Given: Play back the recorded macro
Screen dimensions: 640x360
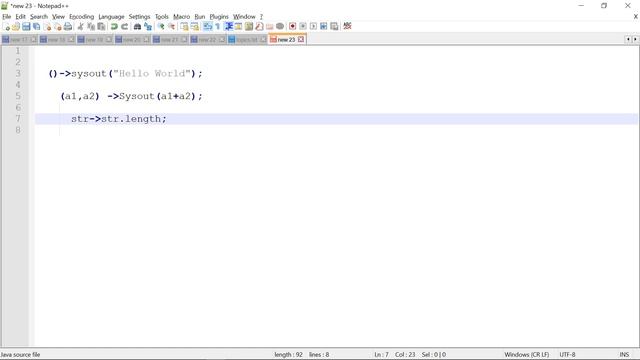Looking at the screenshot, I should point(313,27).
